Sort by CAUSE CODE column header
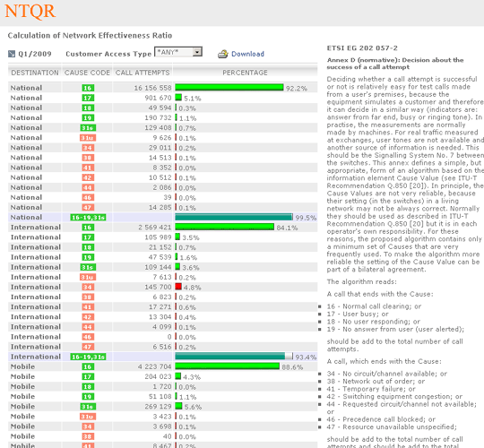484x448 pixels. pyautogui.click(x=87, y=73)
